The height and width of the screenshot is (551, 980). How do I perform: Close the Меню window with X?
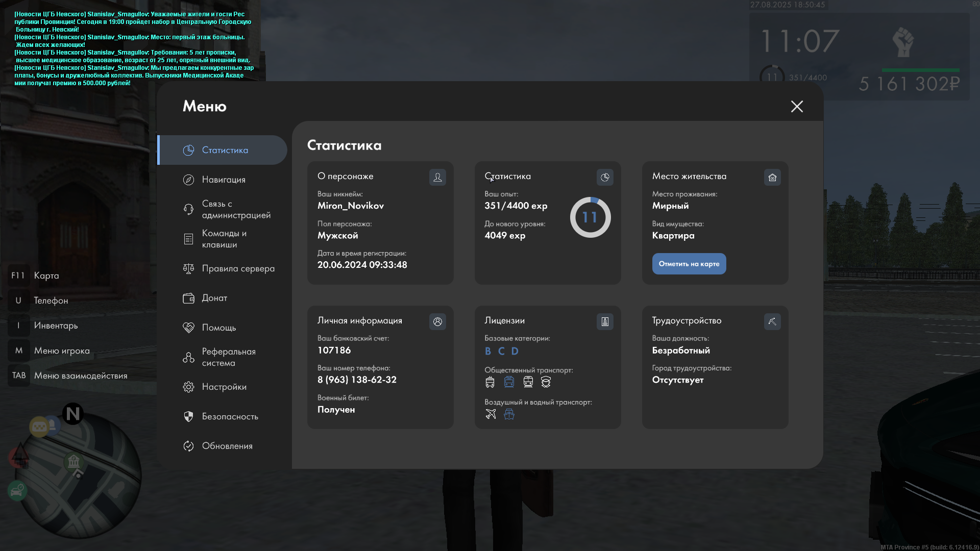797,106
